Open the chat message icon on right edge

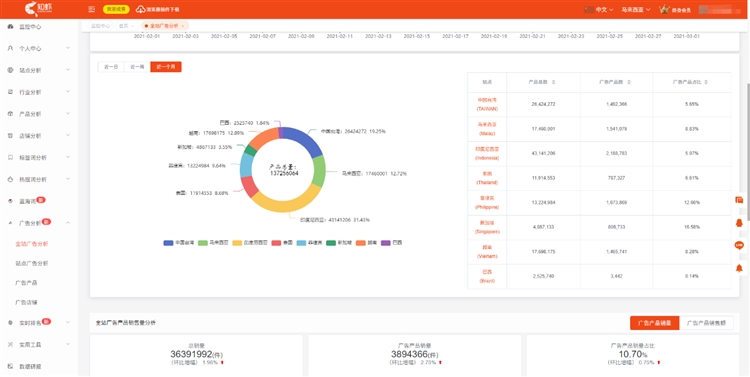pos(739,200)
